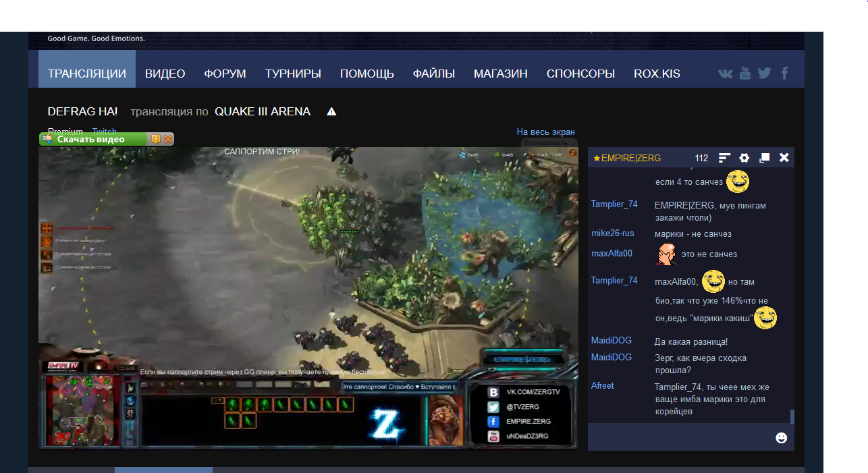Open Afreet user name in chat
This screenshot has width=868, height=473.
(603, 386)
